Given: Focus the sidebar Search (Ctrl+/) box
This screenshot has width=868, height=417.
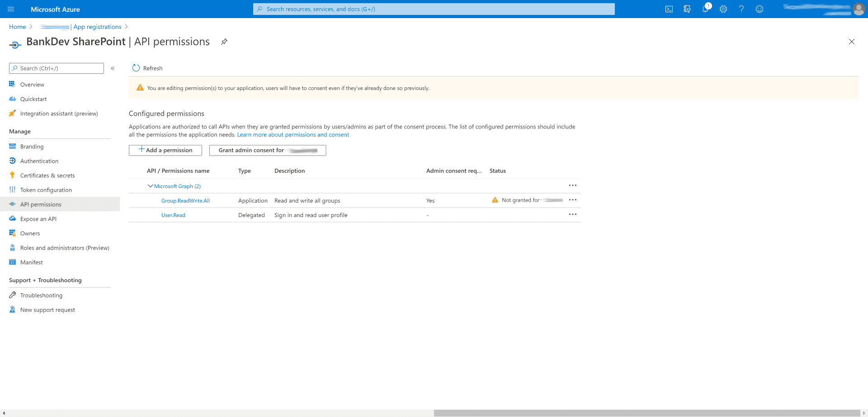Looking at the screenshot, I should (57, 68).
